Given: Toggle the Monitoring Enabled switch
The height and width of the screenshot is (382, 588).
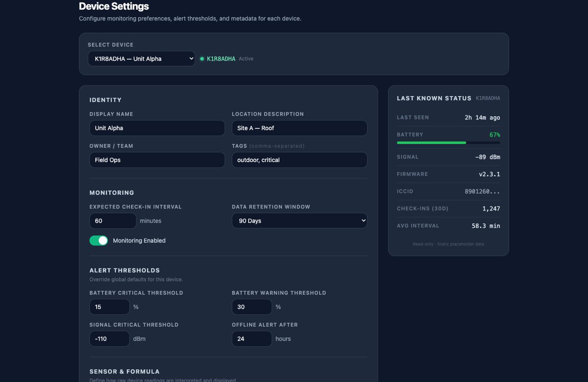Looking at the screenshot, I should (x=98, y=240).
